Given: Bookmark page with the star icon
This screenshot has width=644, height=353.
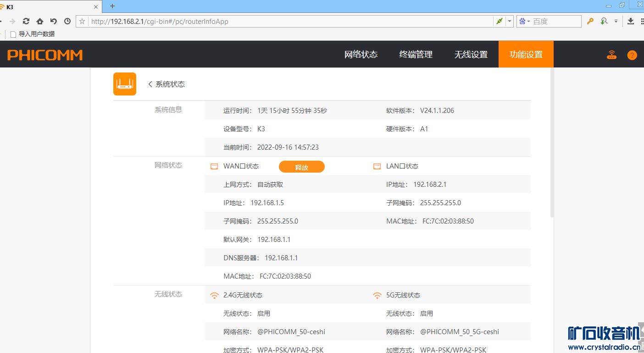Looking at the screenshot, I should 82,21.
